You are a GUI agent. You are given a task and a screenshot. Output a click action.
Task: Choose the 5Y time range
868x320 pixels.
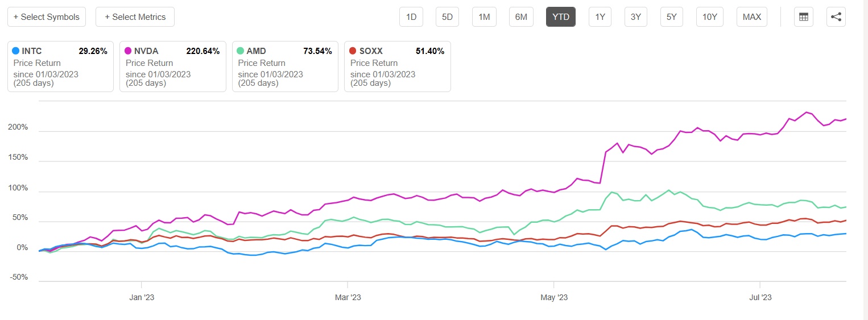[672, 17]
